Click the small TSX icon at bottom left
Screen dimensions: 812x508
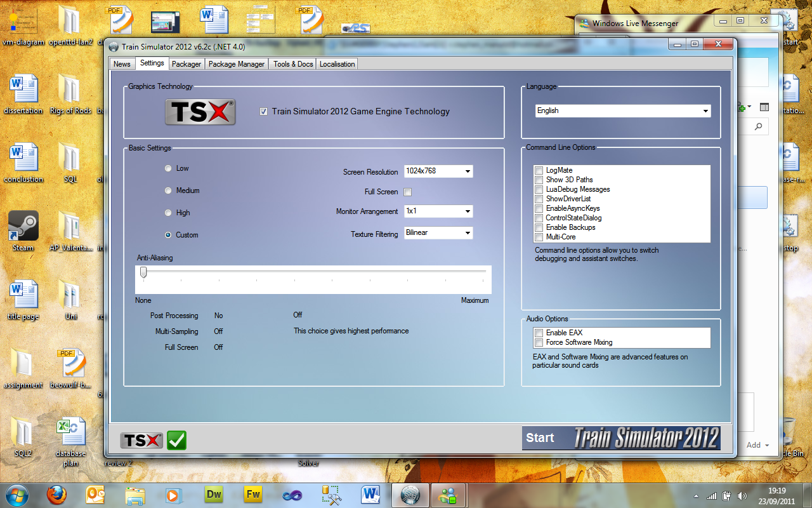141,440
